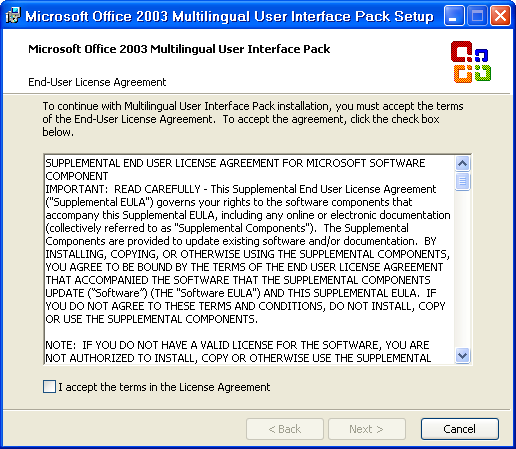Click the 'I accept the terms' label text
Viewport: 516px width, 449px height.
tap(164, 387)
